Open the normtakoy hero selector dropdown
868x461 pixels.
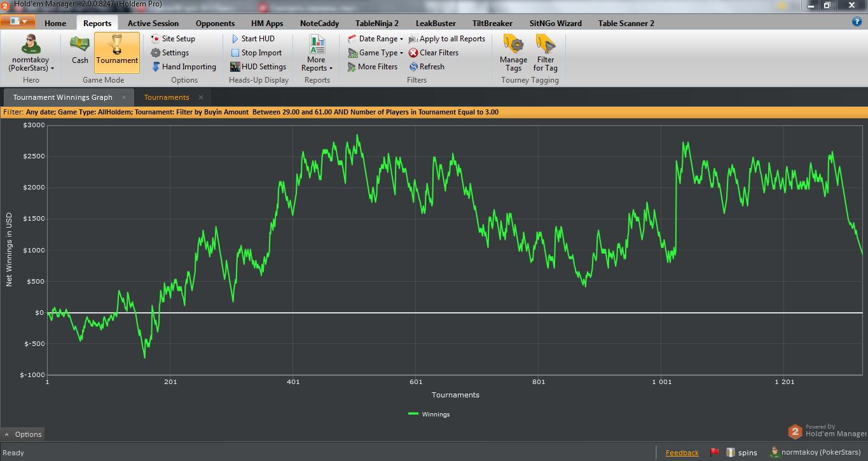tap(31, 53)
